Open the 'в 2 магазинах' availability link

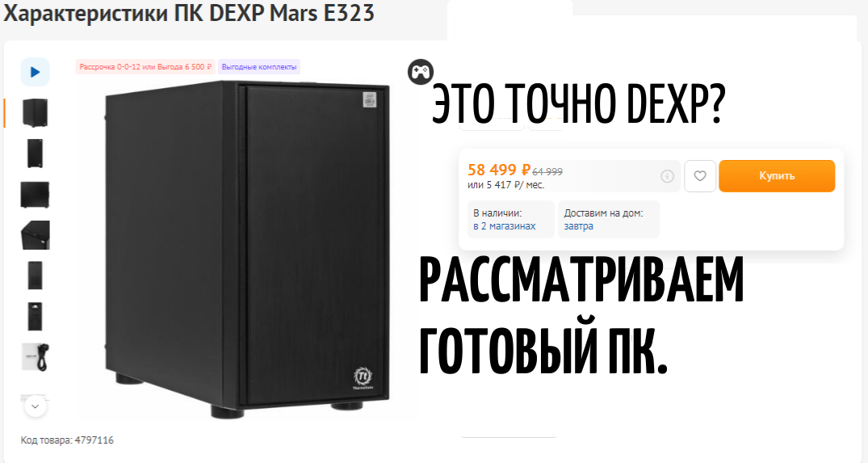505,226
